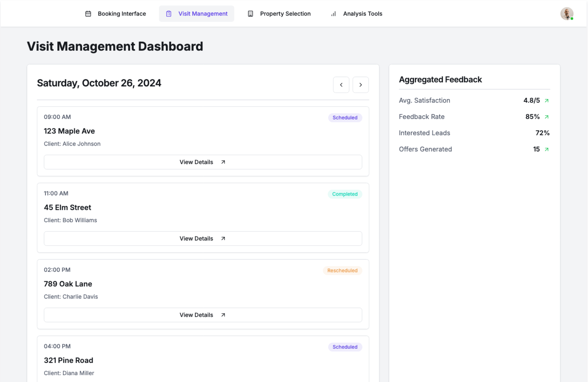Click the building icon beside Property Selection

pos(251,14)
